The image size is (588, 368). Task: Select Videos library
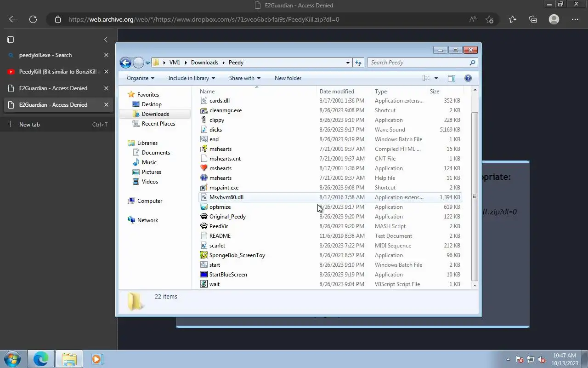tap(150, 182)
